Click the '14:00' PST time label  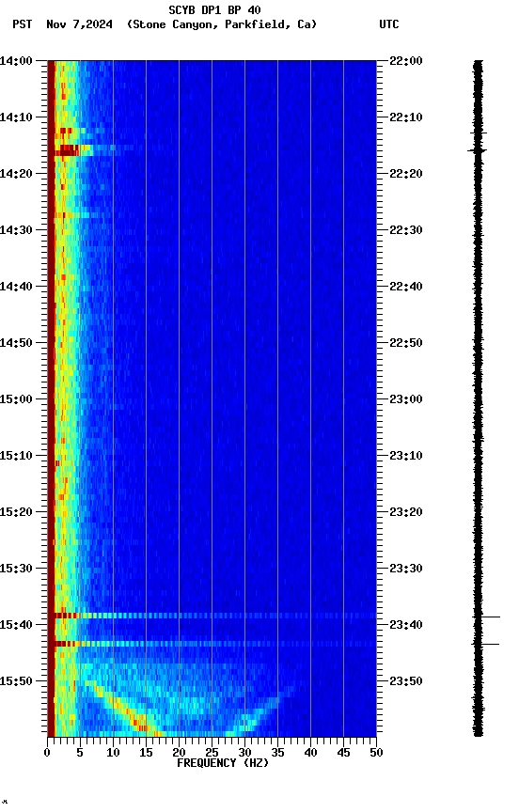pos(16,61)
